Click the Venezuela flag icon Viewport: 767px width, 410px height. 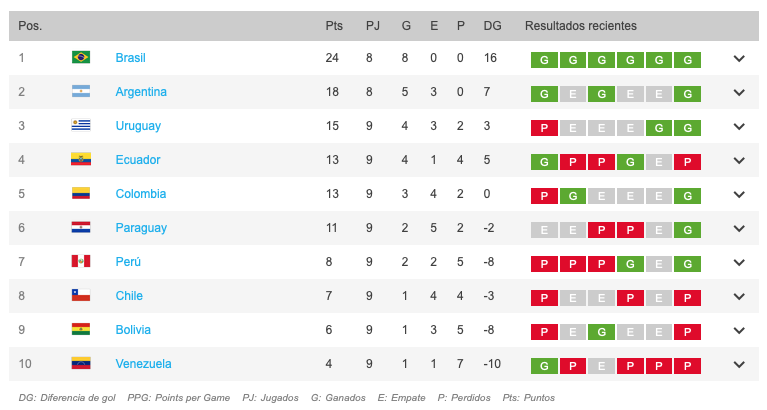pos(81,364)
